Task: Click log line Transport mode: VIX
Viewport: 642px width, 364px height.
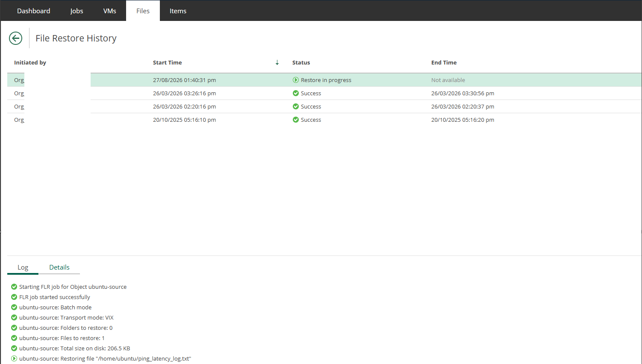Action: coord(66,317)
